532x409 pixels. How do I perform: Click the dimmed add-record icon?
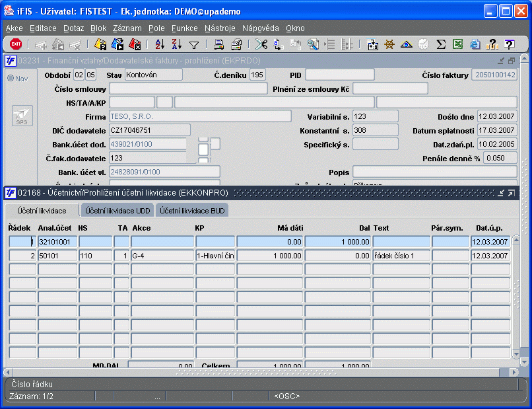pyautogui.click(x=41, y=44)
